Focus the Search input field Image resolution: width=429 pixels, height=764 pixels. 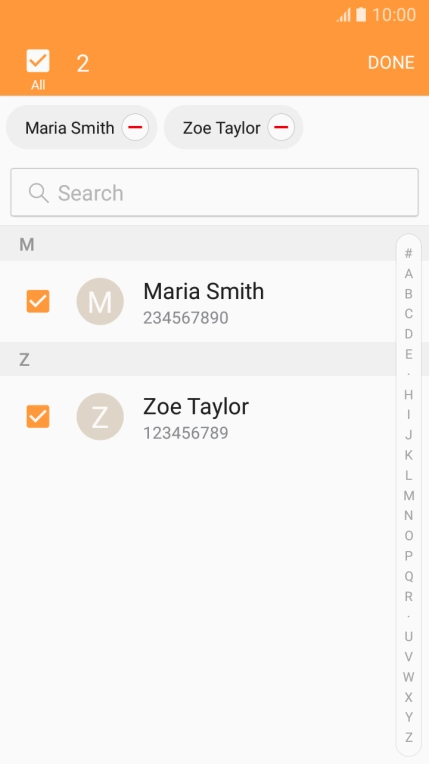[214, 192]
